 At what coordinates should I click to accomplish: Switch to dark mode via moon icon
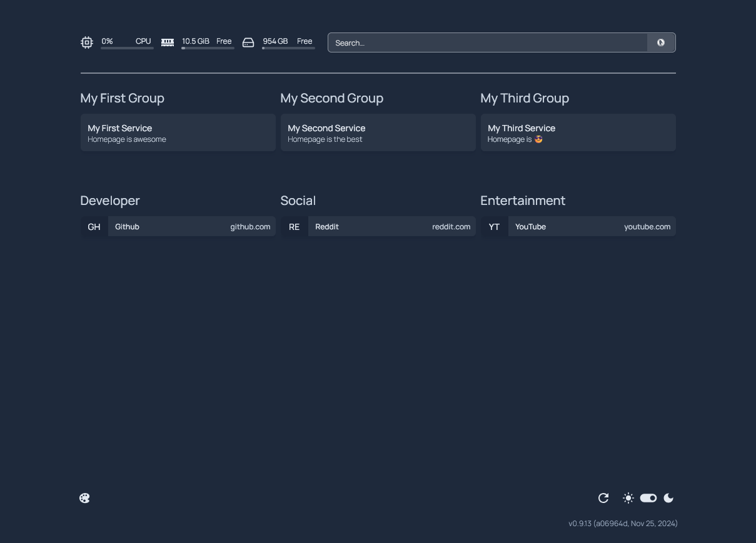pos(668,498)
